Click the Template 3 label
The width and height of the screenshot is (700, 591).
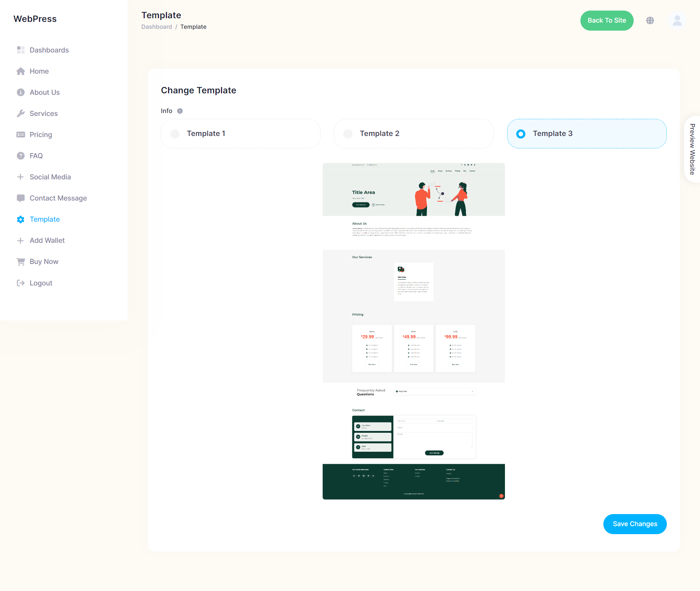point(553,133)
